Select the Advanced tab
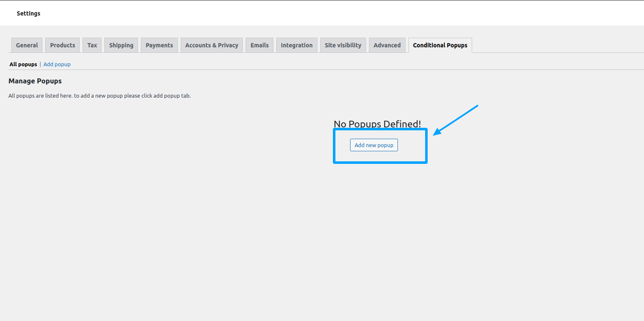Viewport: 644px width, 321px height. point(387,45)
